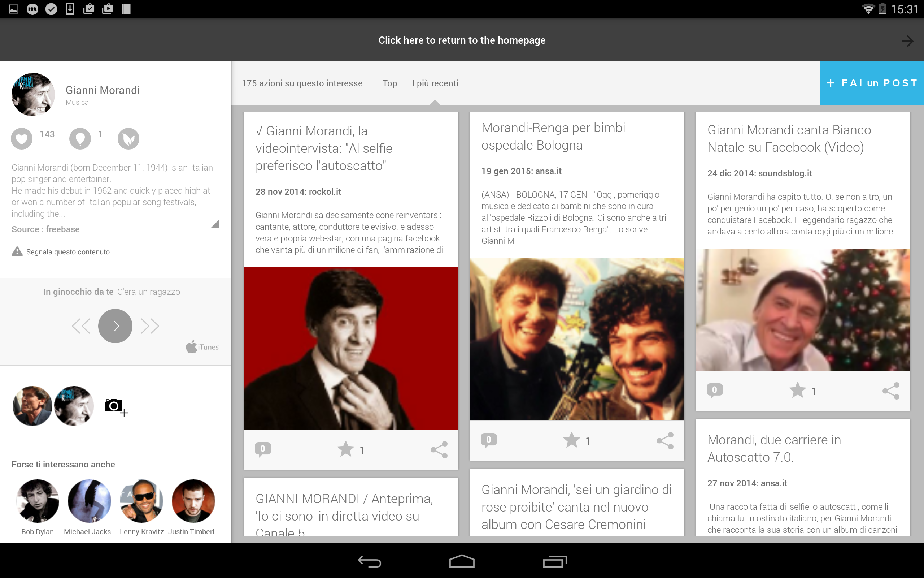
Task: Click the Forse ti interessano anche heading
Action: [63, 464]
